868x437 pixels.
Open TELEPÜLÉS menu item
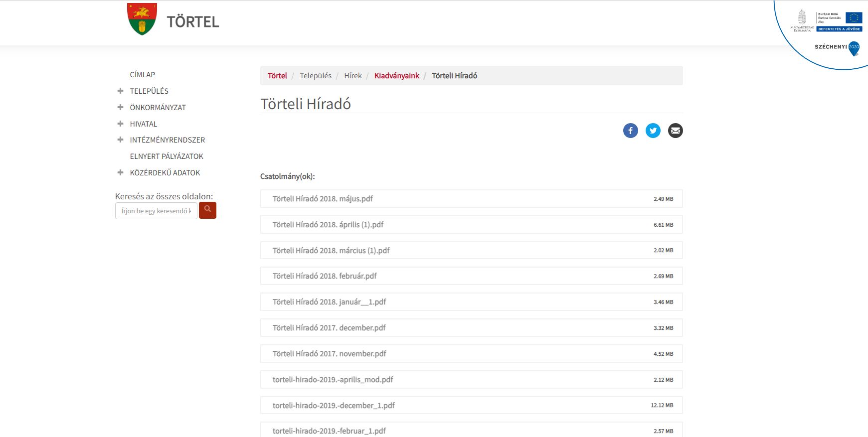[x=149, y=91]
